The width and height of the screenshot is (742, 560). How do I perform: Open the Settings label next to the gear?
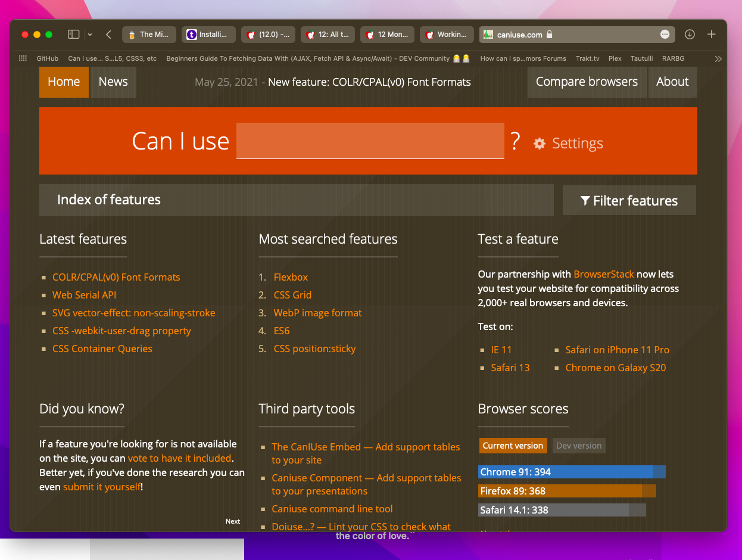coord(578,144)
